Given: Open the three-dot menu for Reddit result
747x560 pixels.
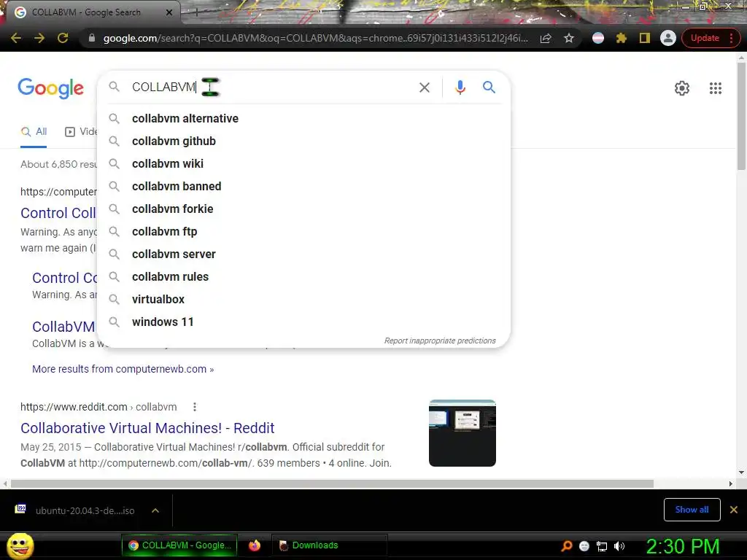Looking at the screenshot, I should (x=194, y=407).
